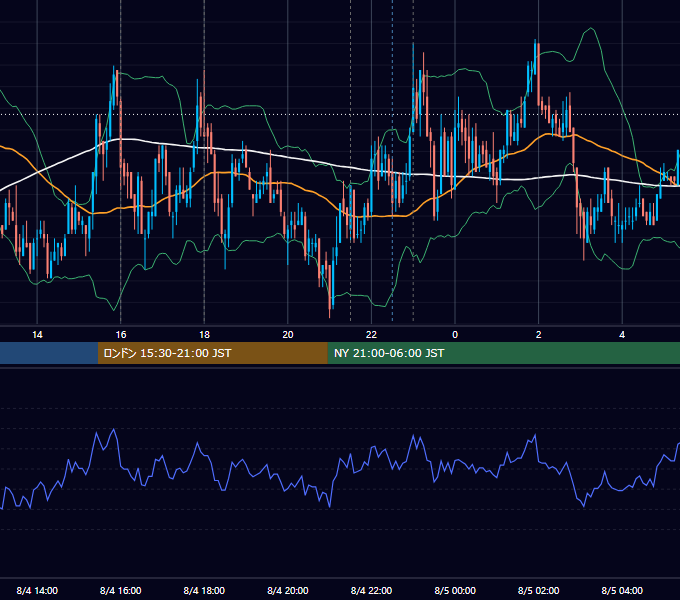
Task: Click the 22 hour label on price chart
Action: 371,335
